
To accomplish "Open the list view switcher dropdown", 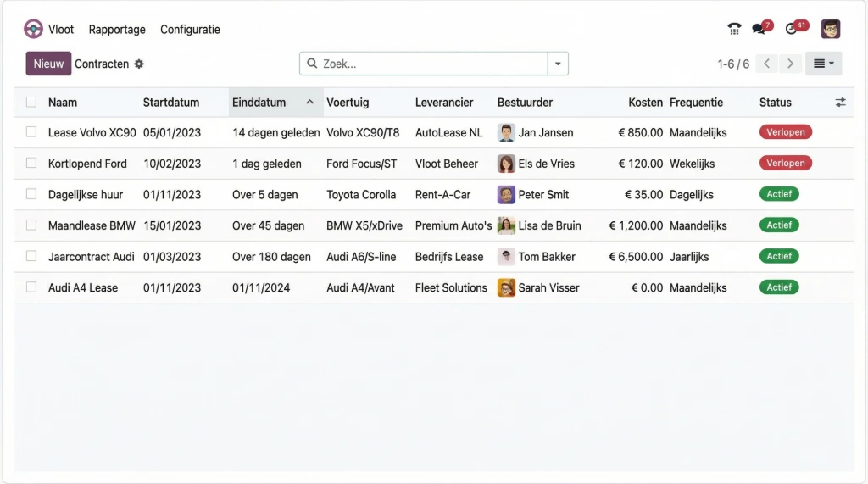I will tap(823, 64).
